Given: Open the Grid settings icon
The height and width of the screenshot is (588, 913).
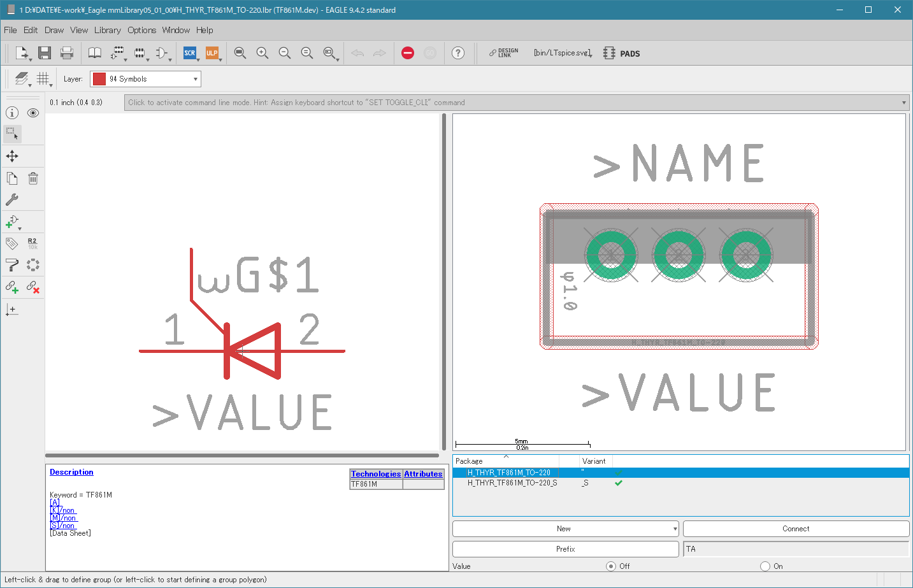Looking at the screenshot, I should pyautogui.click(x=43, y=79).
